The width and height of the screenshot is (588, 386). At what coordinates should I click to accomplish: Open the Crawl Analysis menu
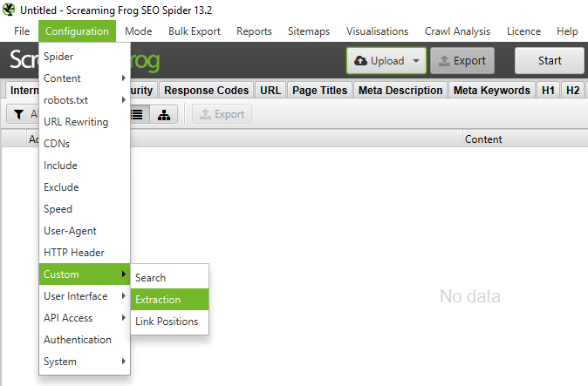(457, 31)
